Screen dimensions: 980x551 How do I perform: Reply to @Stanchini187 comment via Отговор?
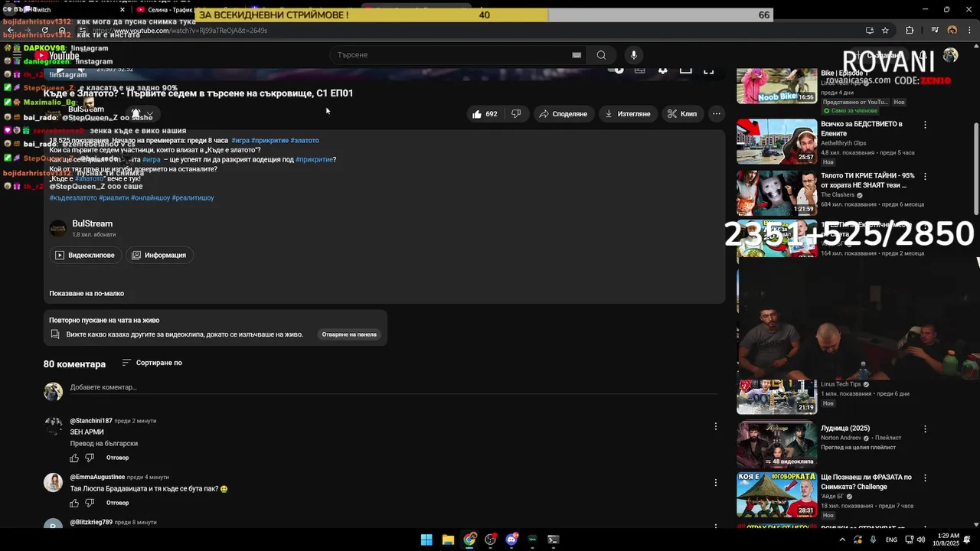click(x=117, y=458)
